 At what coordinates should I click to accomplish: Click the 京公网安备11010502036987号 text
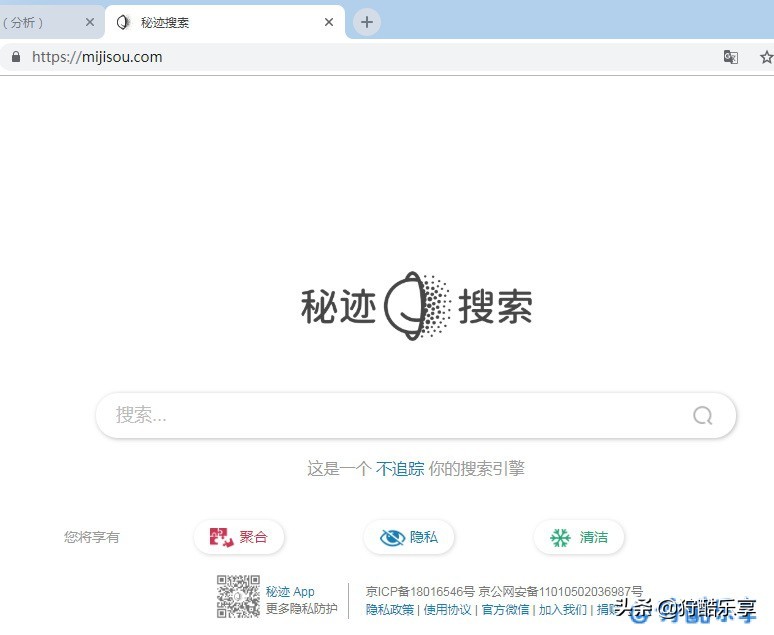[x=561, y=592]
